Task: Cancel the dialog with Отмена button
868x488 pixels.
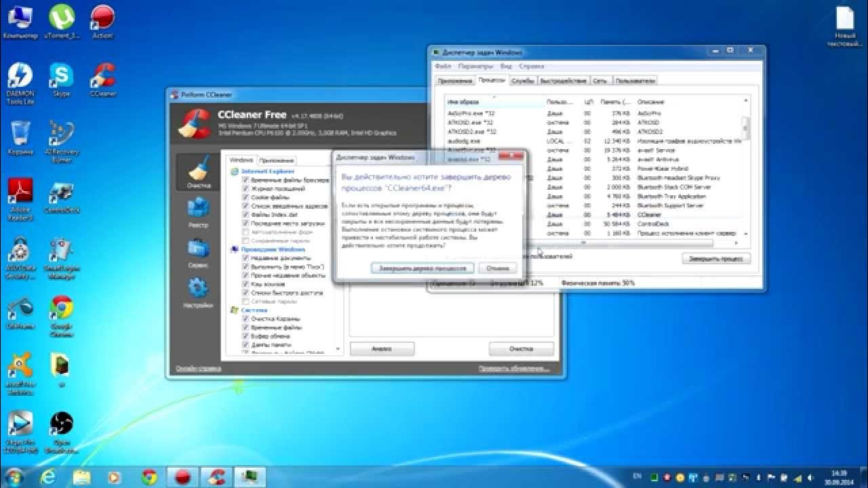Action: point(498,268)
